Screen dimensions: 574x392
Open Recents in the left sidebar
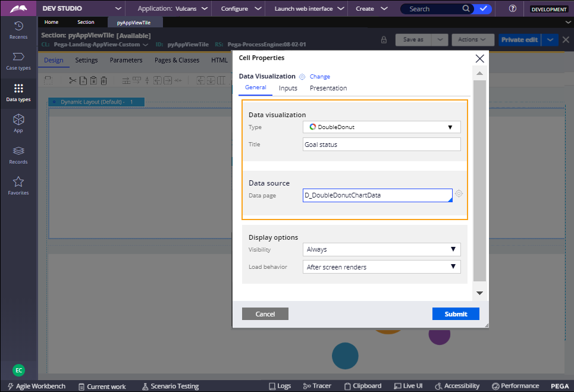pos(18,30)
